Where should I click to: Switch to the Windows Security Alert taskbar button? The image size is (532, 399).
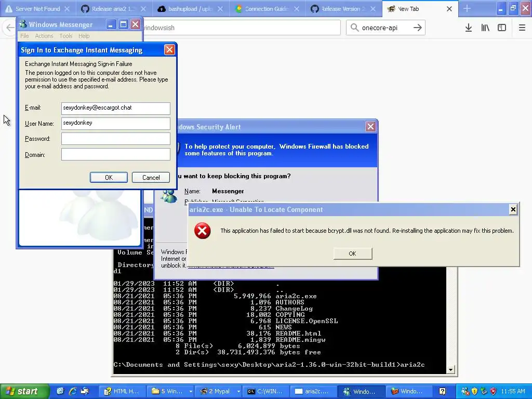(x=409, y=391)
